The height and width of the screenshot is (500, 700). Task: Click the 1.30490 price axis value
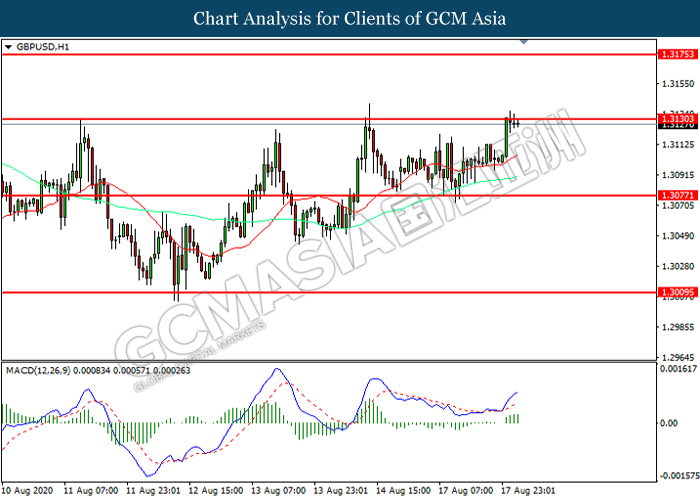point(678,236)
